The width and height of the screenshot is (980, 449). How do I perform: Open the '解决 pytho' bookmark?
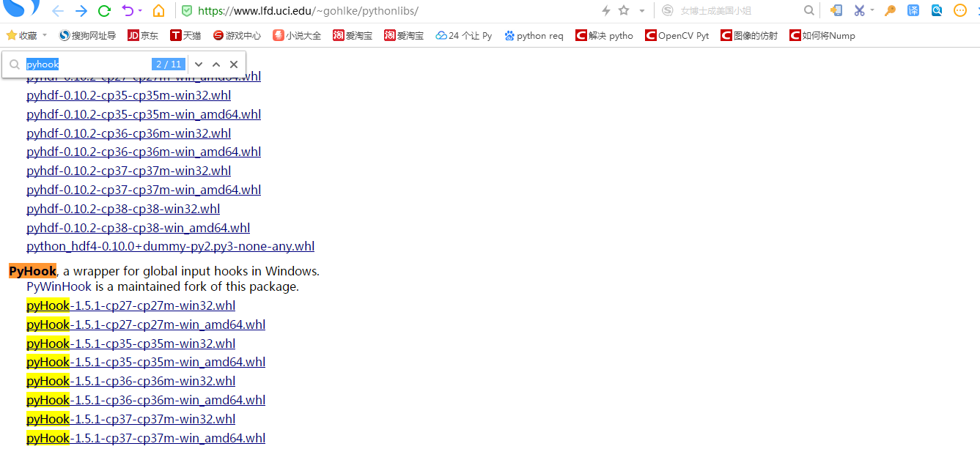tap(604, 35)
